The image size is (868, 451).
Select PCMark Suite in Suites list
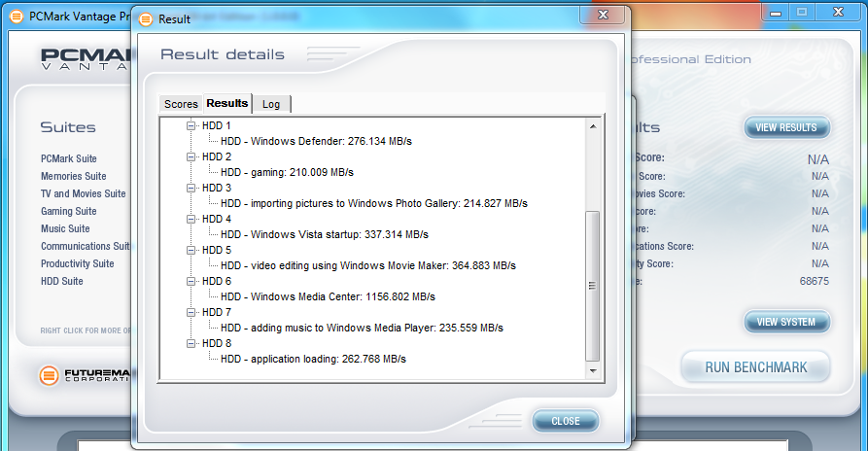point(69,158)
